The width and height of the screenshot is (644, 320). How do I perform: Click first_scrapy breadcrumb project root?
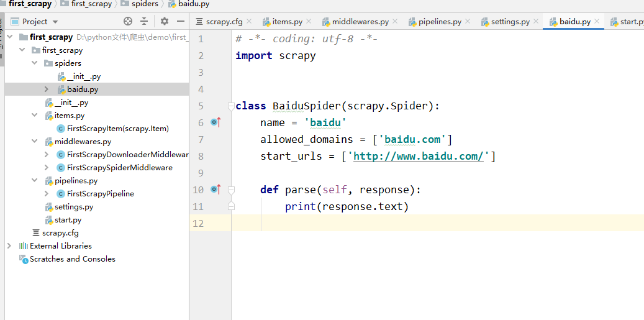(29, 4)
